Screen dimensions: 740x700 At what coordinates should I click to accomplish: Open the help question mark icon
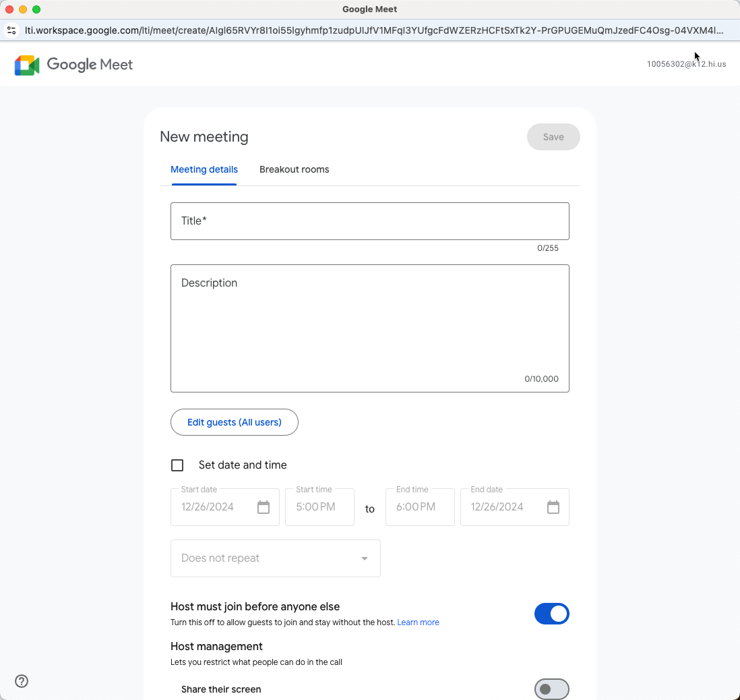click(x=22, y=681)
